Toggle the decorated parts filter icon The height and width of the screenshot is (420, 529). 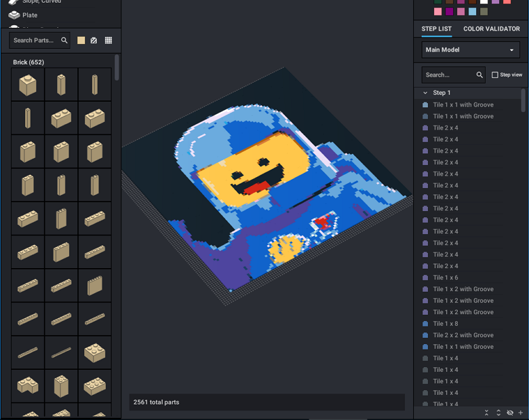(x=94, y=41)
